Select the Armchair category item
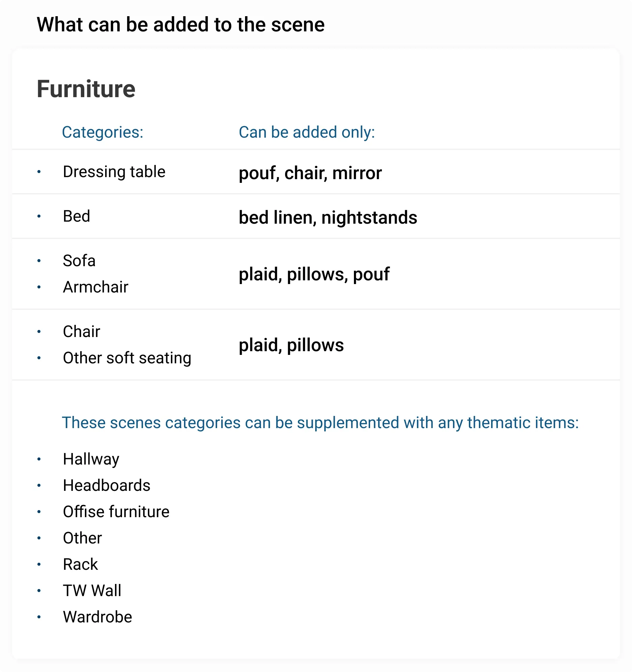The image size is (632, 672). (95, 287)
